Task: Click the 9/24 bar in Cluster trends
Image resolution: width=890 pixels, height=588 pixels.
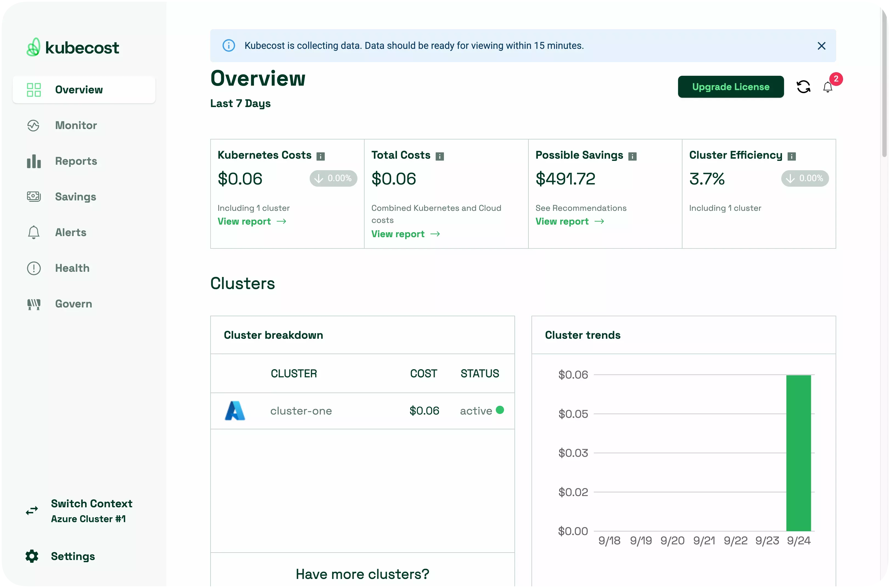Action: (x=799, y=450)
